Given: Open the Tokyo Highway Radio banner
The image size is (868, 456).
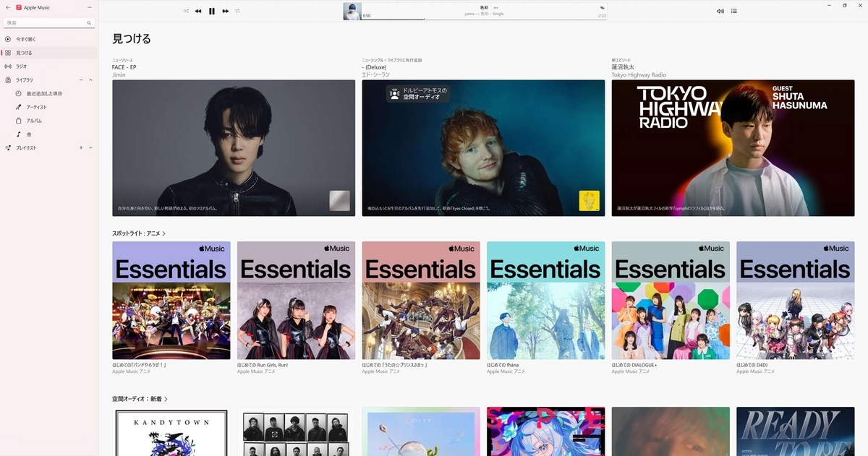Looking at the screenshot, I should click(x=733, y=147).
